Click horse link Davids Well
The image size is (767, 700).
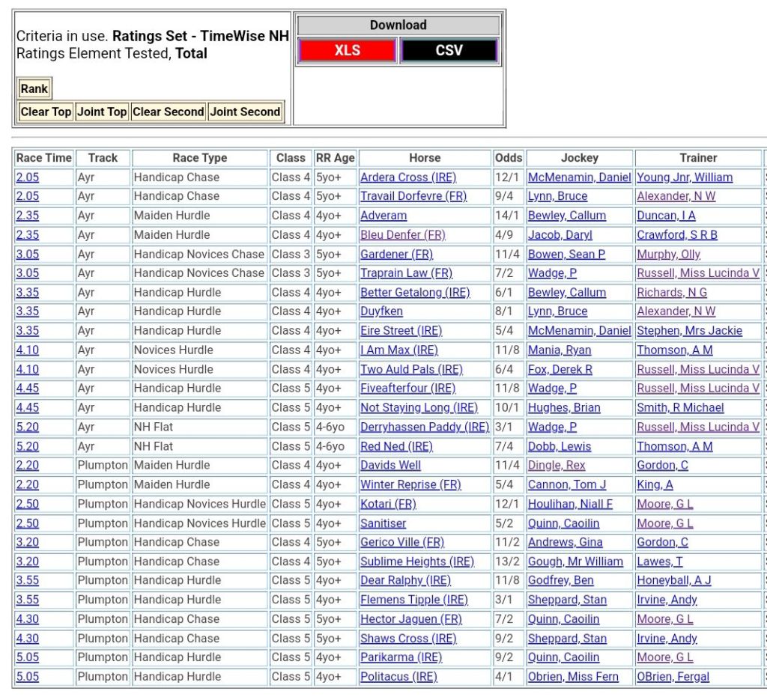(390, 466)
